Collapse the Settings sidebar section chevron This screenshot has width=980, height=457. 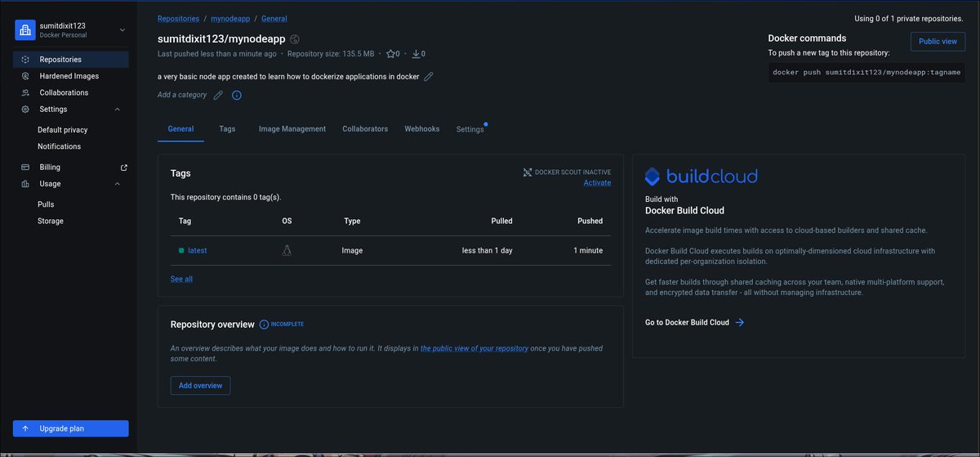pyautogui.click(x=118, y=110)
